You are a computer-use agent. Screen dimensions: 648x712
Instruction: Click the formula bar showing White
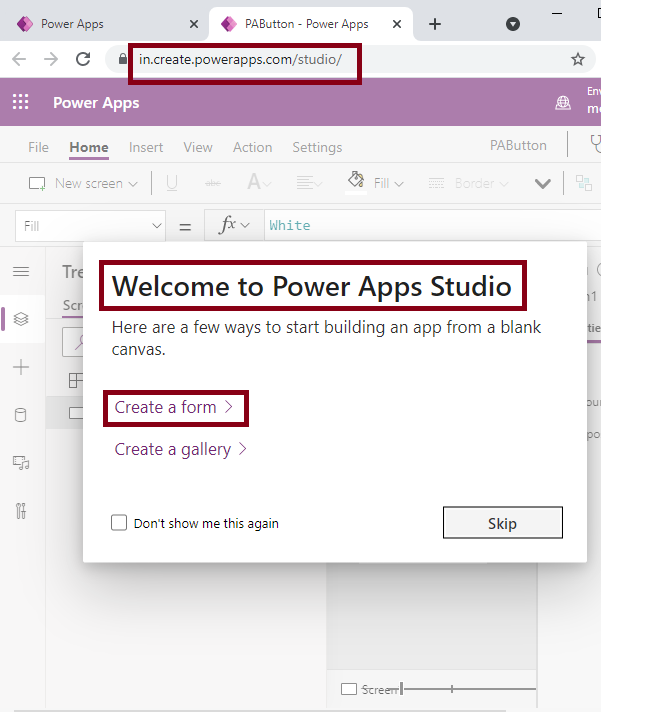pyautogui.click(x=433, y=225)
